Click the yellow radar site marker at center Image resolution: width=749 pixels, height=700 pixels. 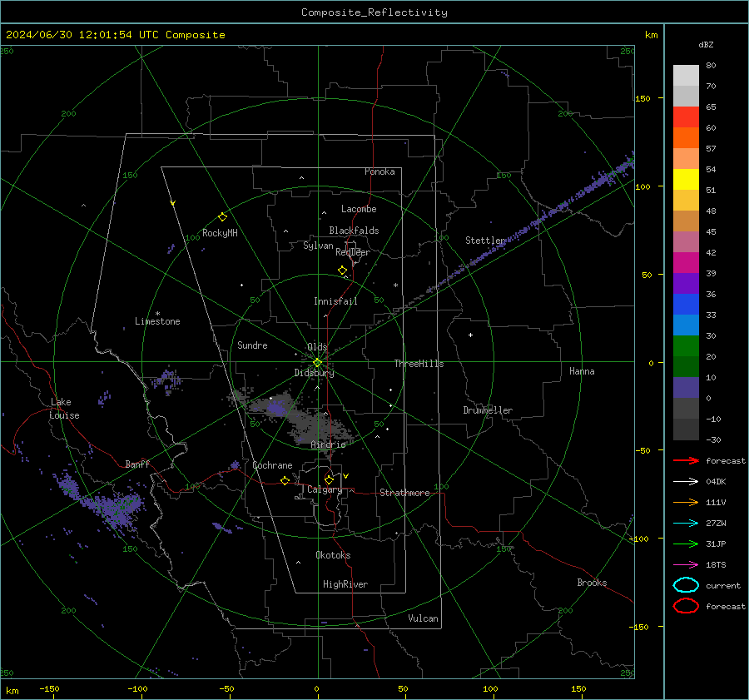pos(318,362)
